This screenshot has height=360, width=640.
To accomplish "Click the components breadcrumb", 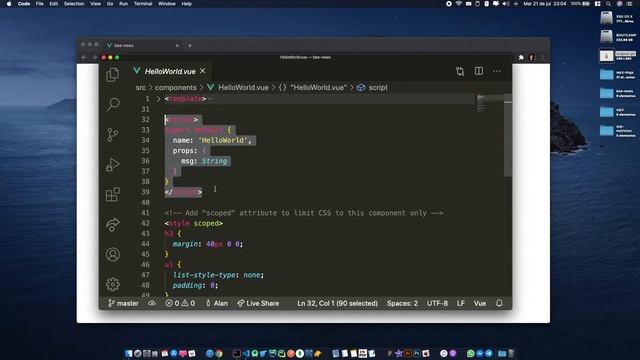I will [x=176, y=87].
